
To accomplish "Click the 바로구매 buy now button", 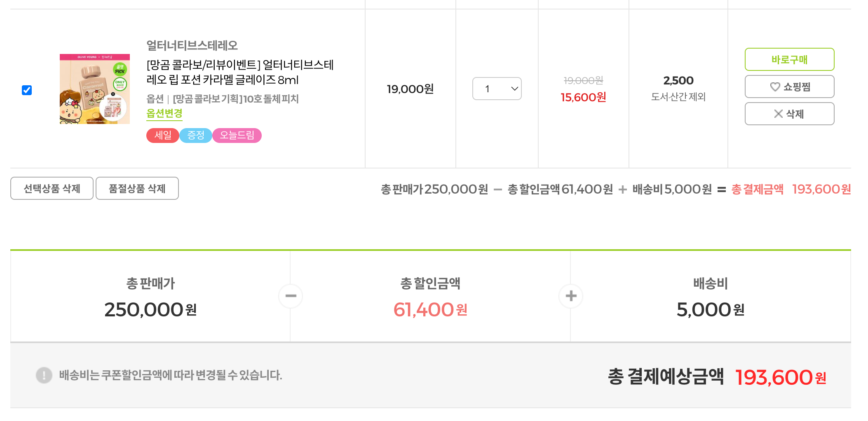I will click(x=789, y=60).
